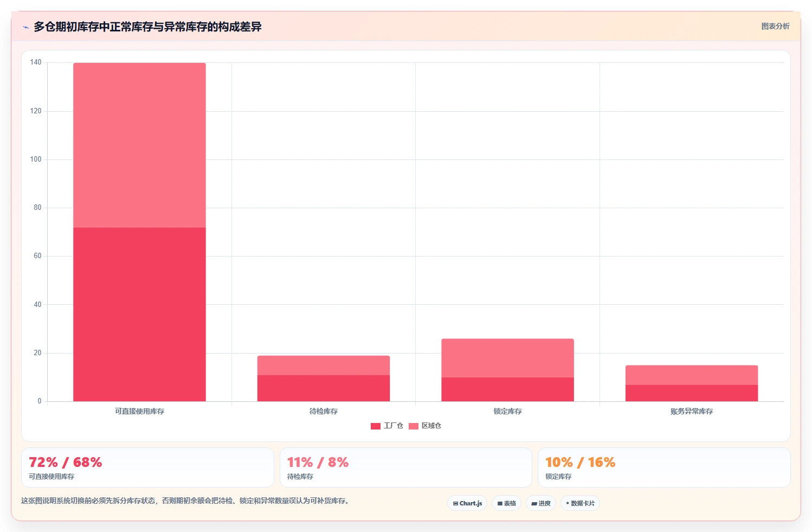Click the 锁定库存 x-axis label
The width and height of the screenshot is (812, 532).
click(x=507, y=412)
